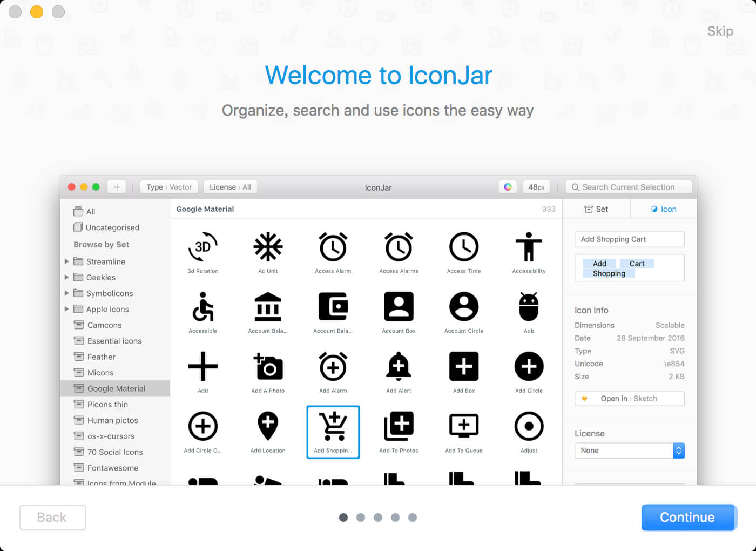The image size is (756, 551).
Task: Switch to the Set tab
Action: pyautogui.click(x=596, y=209)
